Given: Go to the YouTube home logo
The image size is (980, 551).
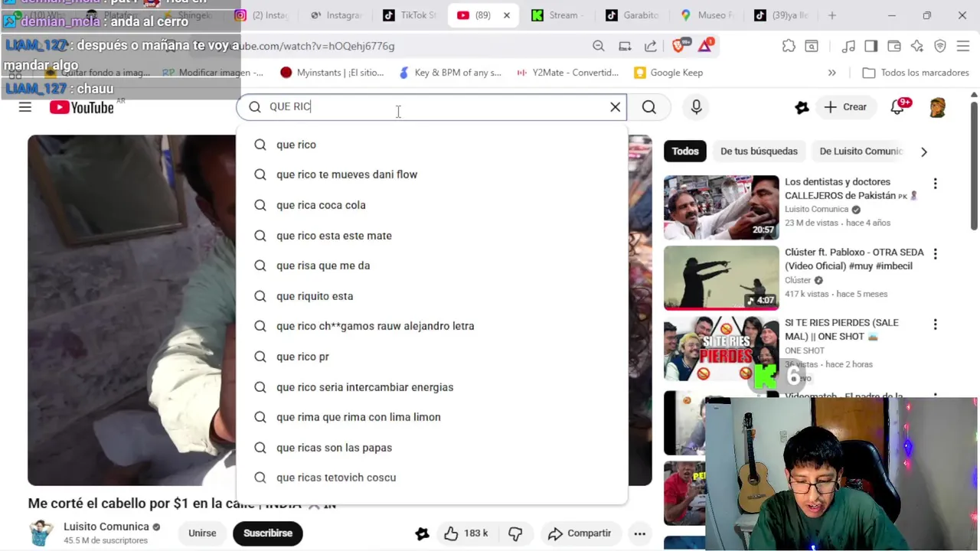Looking at the screenshot, I should tap(82, 107).
